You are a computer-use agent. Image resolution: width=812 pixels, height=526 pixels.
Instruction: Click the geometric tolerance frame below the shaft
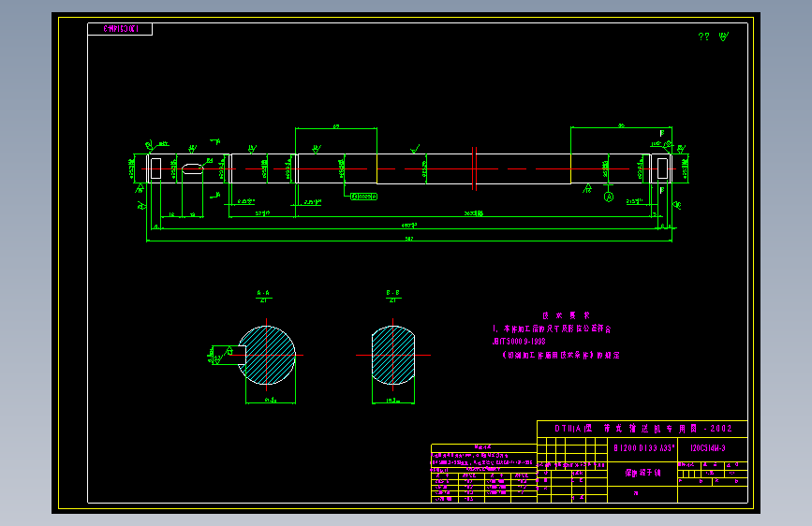364,197
